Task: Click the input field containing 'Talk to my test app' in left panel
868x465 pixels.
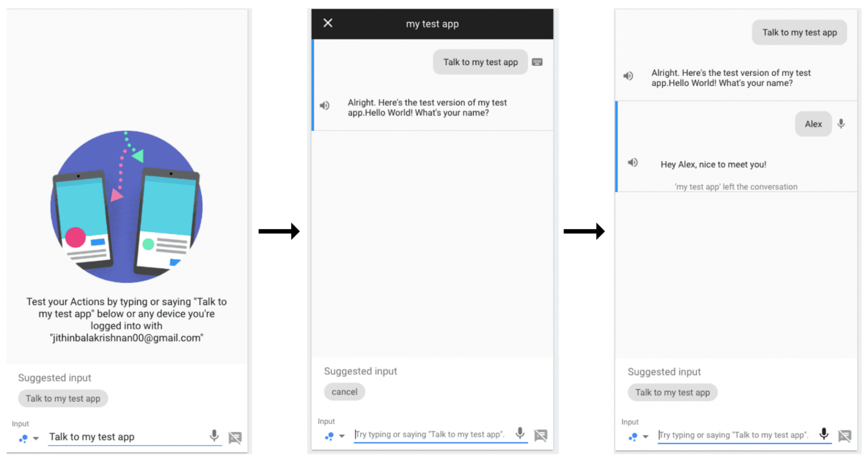Action: pos(135,437)
